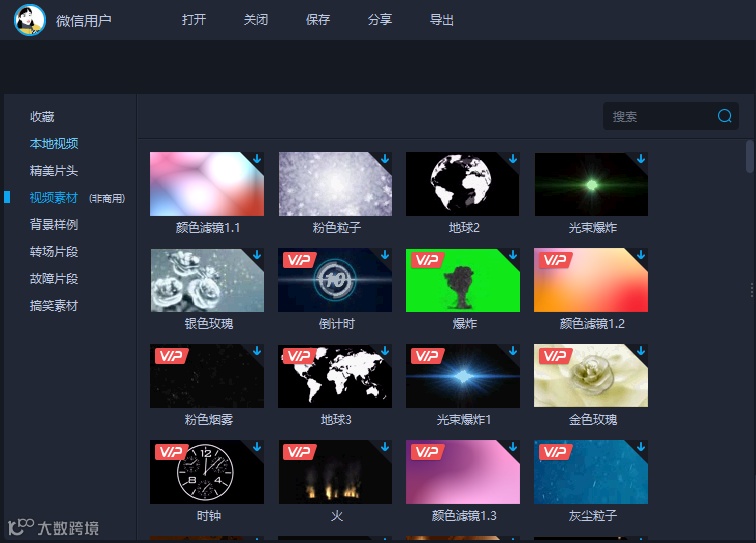Viewport: 756px width, 543px height.
Task: Select the 光束爆炸1 blue flare thumbnail
Action: tap(463, 376)
